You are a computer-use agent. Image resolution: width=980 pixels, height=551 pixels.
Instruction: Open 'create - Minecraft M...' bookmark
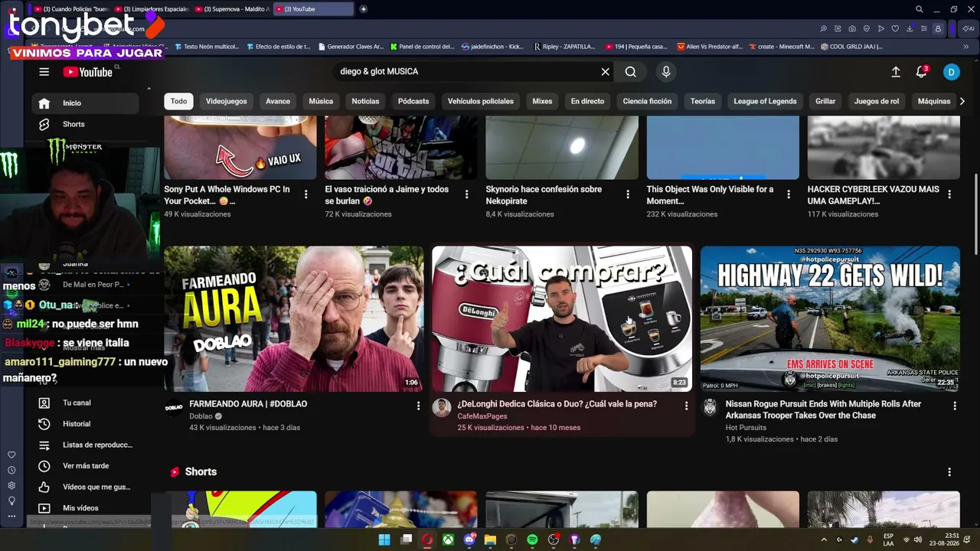coord(781,47)
